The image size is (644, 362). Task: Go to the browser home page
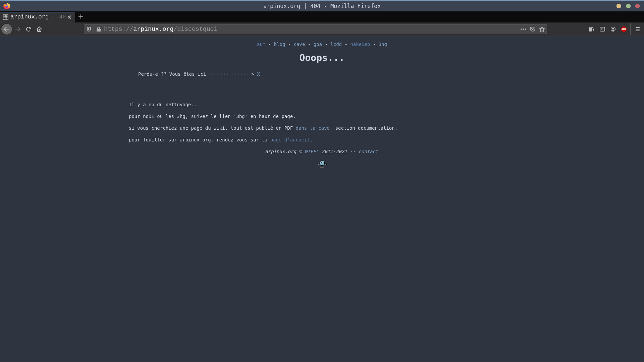(39, 29)
